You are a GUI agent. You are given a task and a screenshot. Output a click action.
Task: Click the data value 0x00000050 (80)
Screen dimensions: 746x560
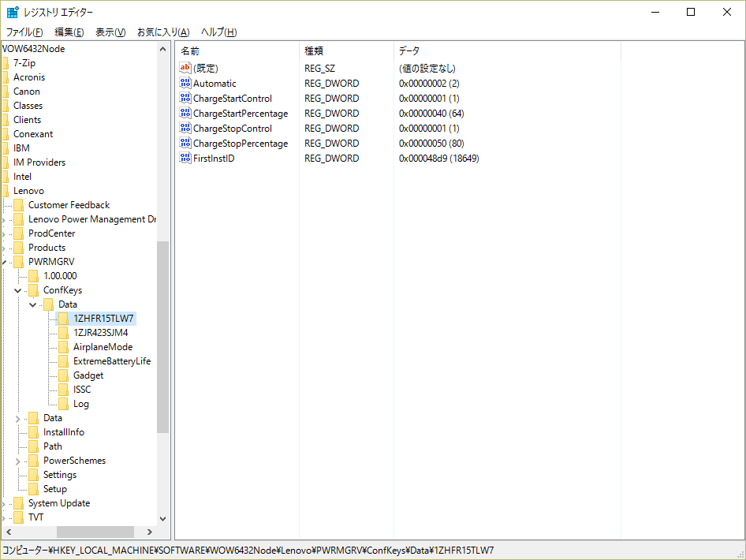pyautogui.click(x=431, y=144)
